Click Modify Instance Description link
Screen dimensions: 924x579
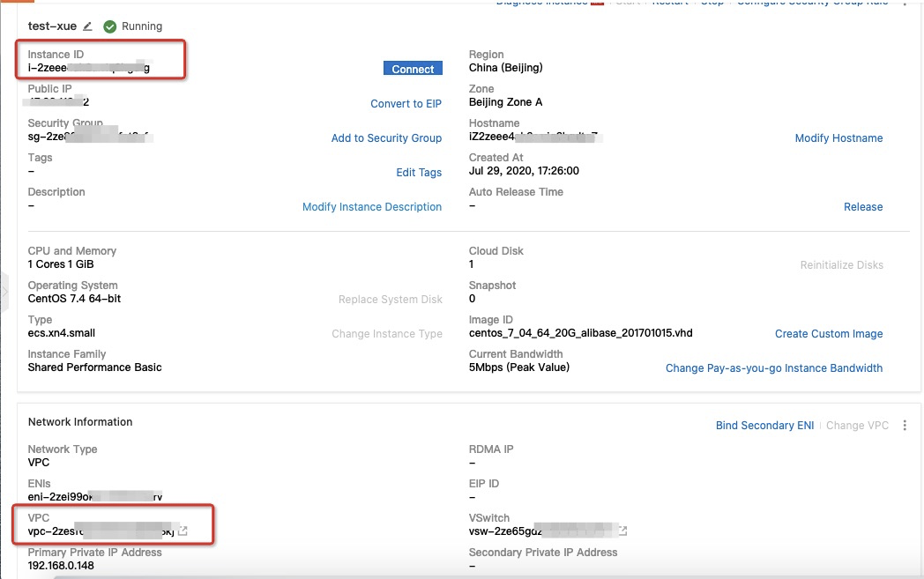tap(372, 207)
